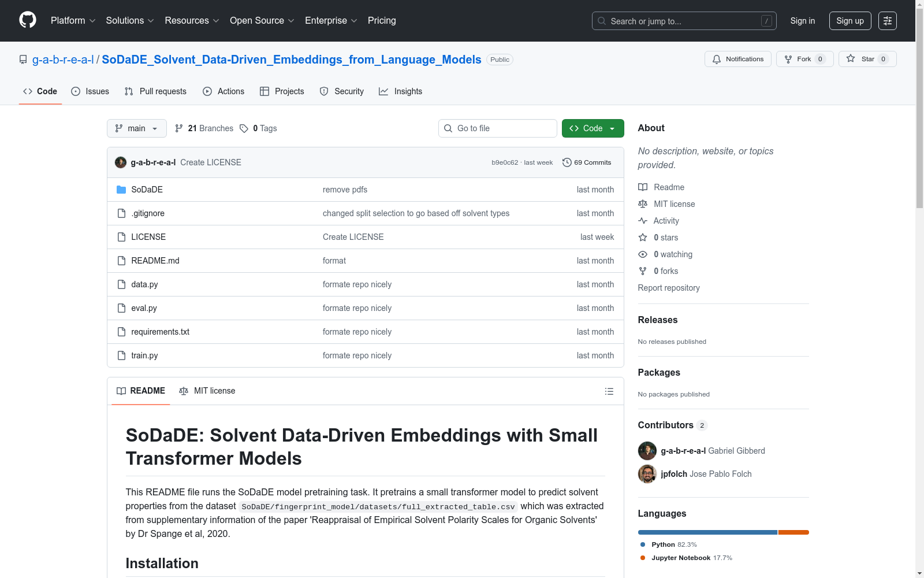Expand the Platform menu
The height and width of the screenshot is (578, 924).
pos(73,20)
